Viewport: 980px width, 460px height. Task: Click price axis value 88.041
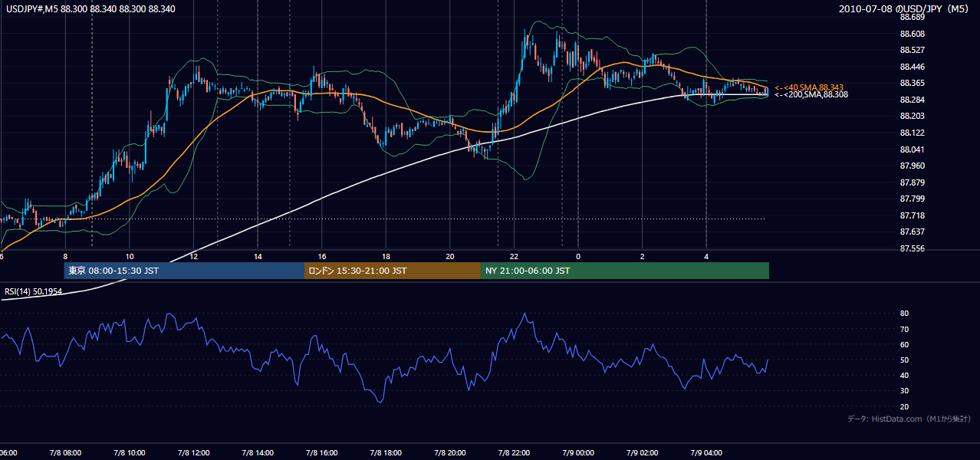click(912, 149)
